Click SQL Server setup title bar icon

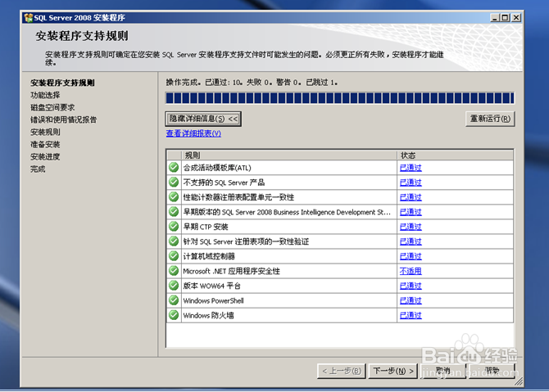tap(29, 18)
